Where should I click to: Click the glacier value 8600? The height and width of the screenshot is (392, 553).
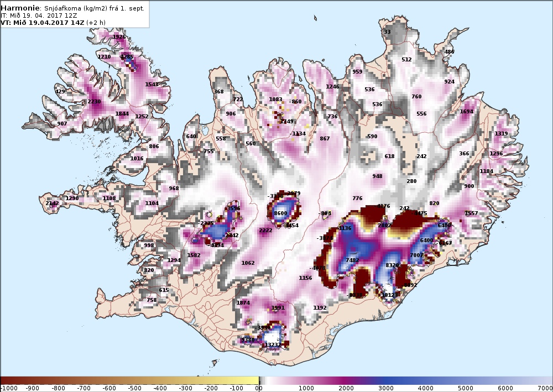pyautogui.click(x=280, y=213)
